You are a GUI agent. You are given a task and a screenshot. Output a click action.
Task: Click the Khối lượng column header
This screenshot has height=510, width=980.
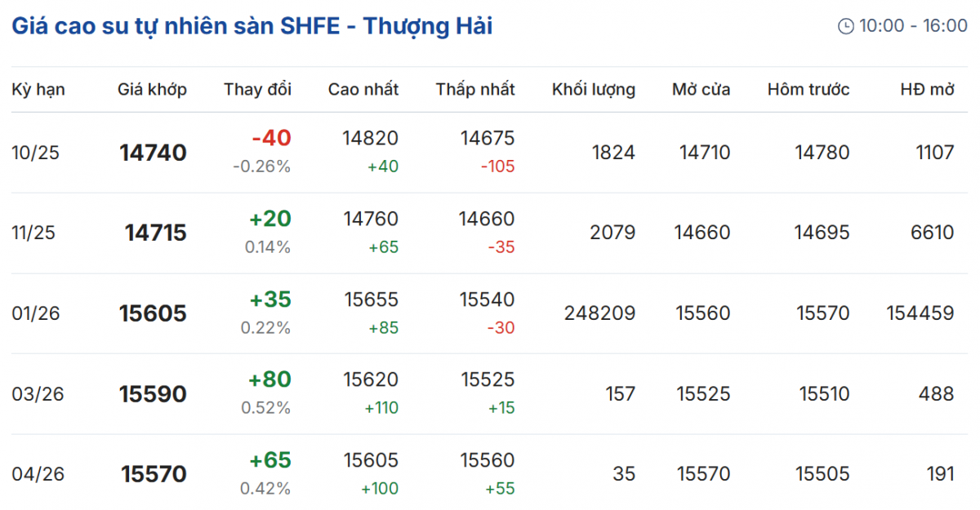pos(593,90)
